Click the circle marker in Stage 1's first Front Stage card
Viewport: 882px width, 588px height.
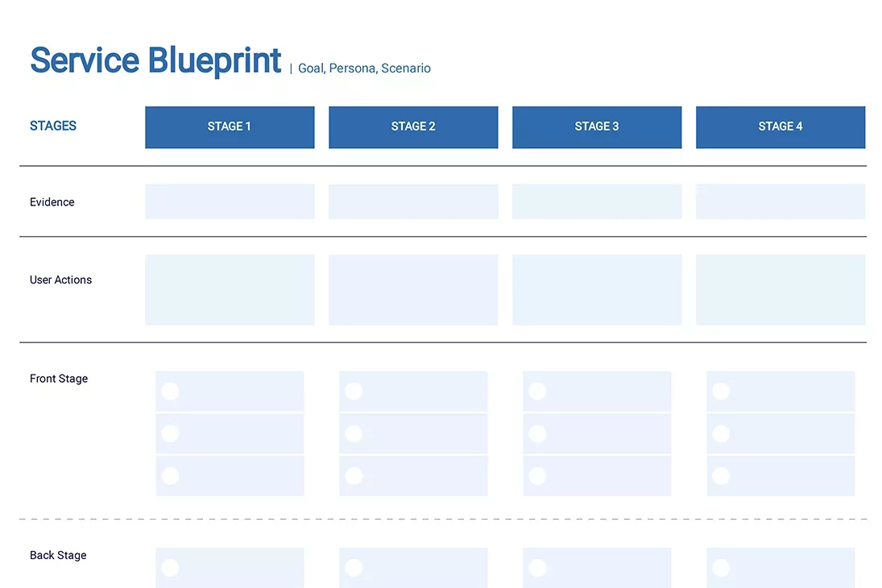(170, 391)
